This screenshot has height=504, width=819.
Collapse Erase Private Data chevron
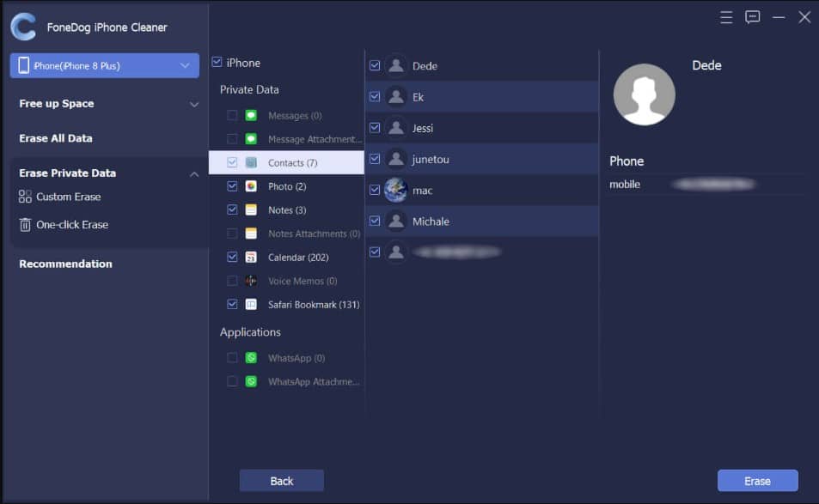(x=193, y=174)
